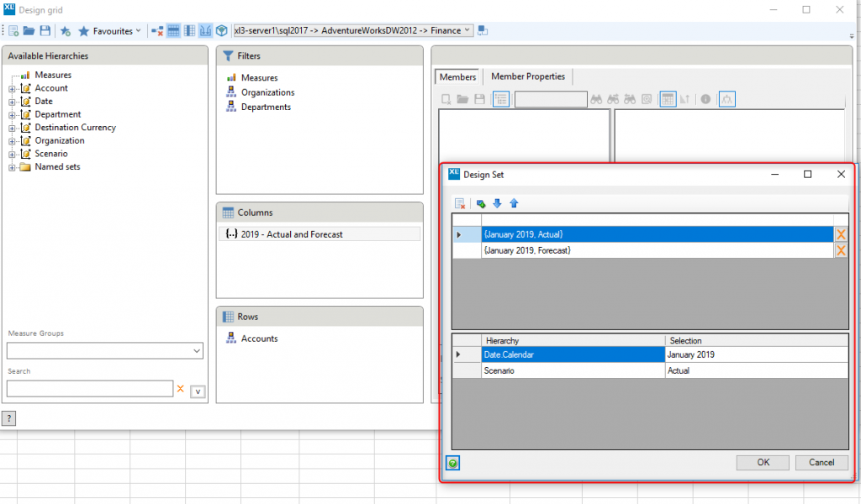
Task: Toggle the highlighted grid layout button in main toolbar
Action: pos(174,31)
